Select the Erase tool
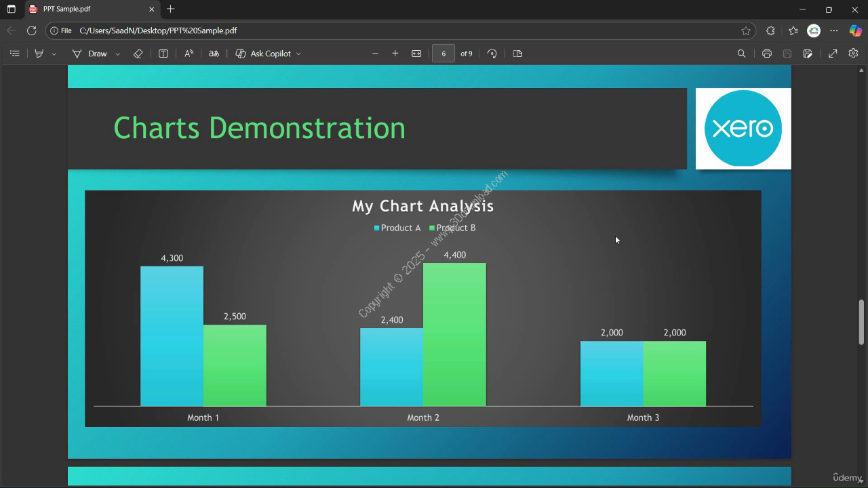 [x=138, y=54]
